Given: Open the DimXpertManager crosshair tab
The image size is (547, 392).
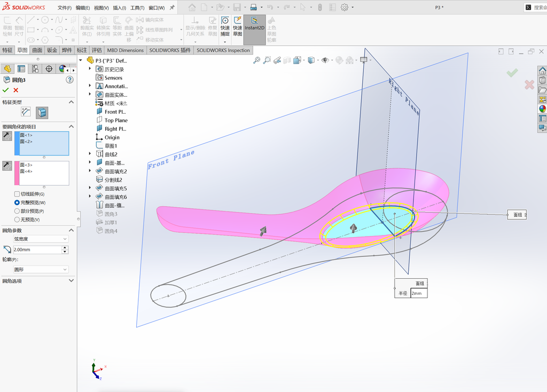Looking at the screenshot, I should point(49,69).
